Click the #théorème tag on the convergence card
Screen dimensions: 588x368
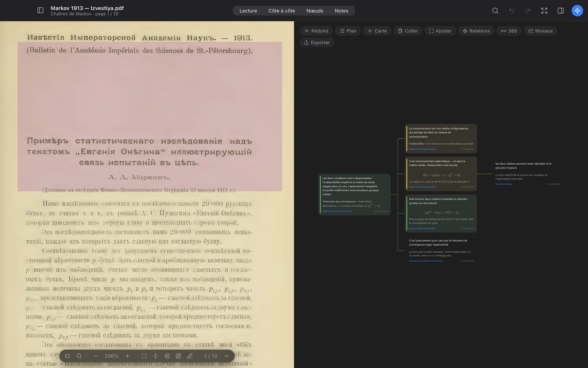[x=328, y=211]
